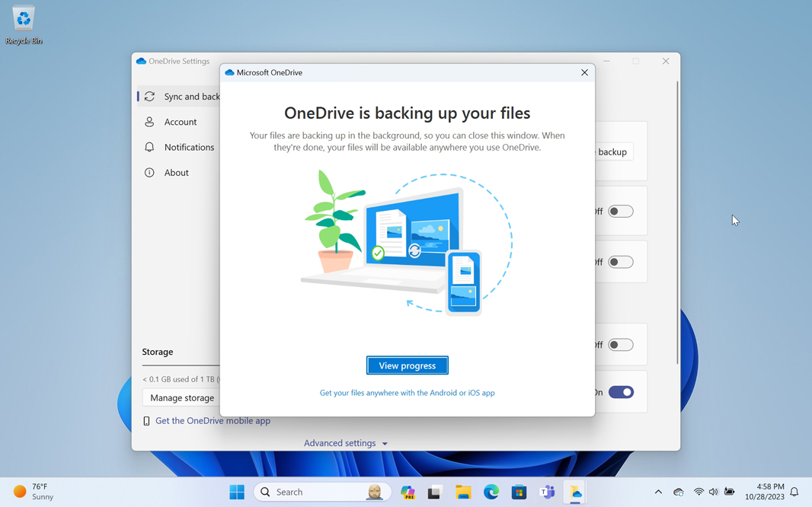Open the Windows Start menu

[x=237, y=493]
